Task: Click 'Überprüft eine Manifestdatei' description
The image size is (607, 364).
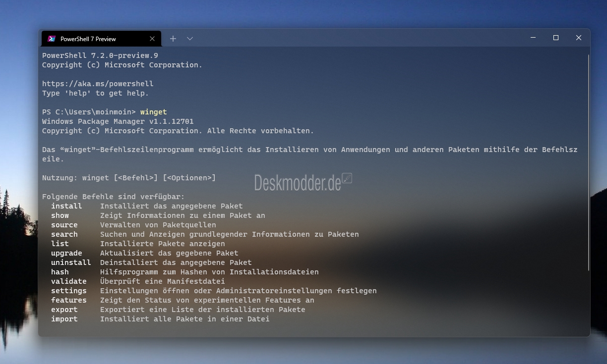Action: [x=163, y=281]
